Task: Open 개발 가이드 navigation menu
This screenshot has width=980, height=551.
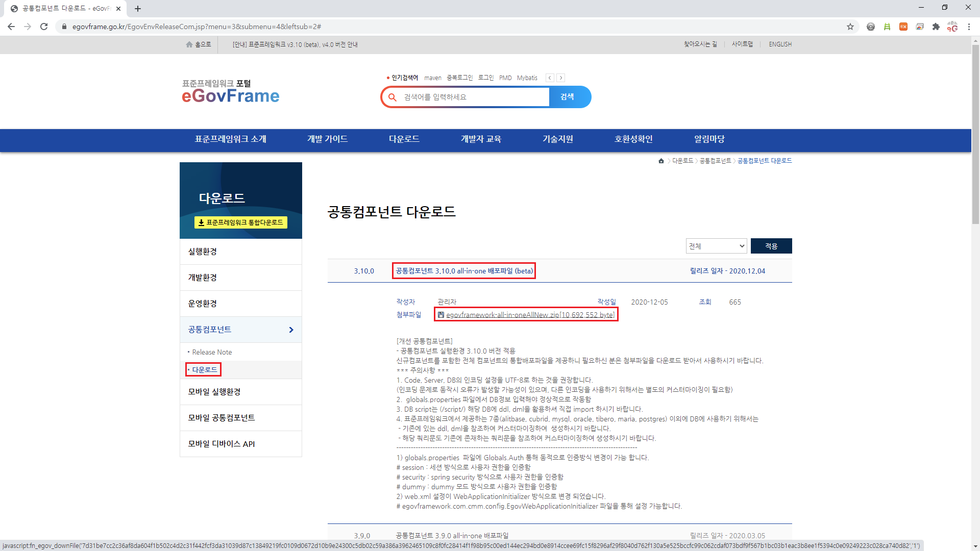Action: click(x=327, y=139)
